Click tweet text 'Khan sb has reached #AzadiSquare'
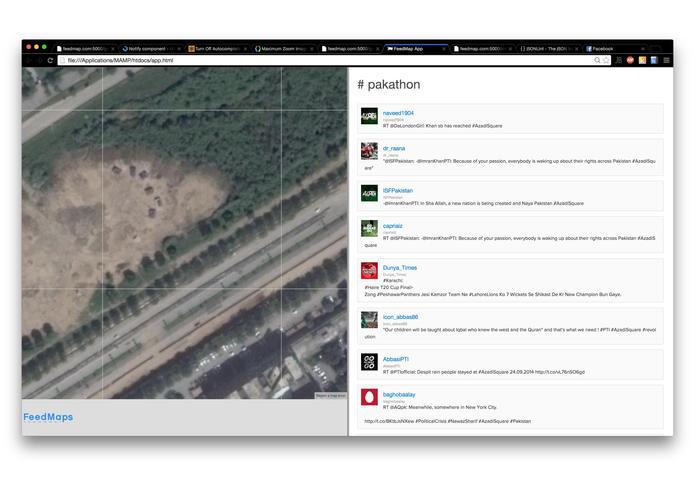This screenshot has height=494, width=695. click(464, 126)
